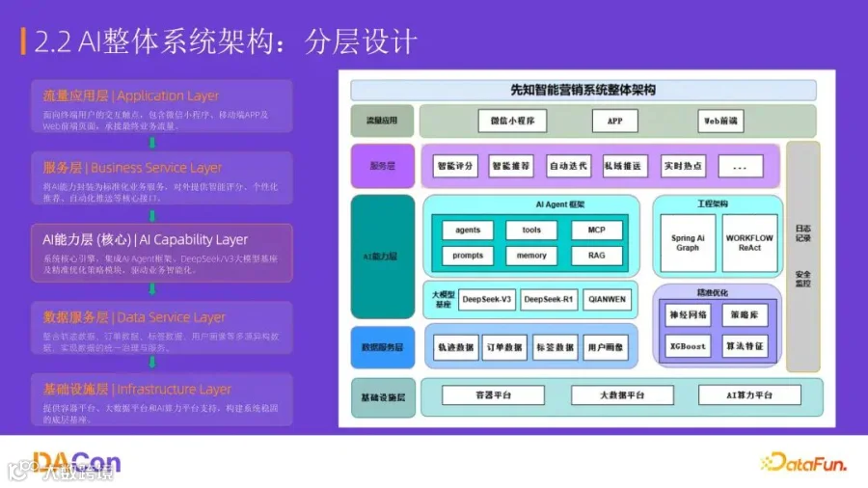Click the tools box
The width and height of the screenshot is (868, 488).
(x=531, y=230)
